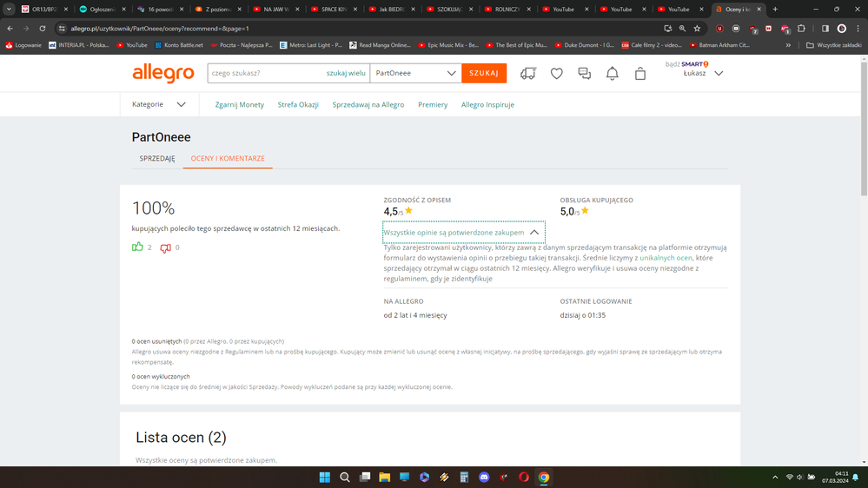Expand the Łukasz account menu
Screen dimensions: 868x488
(703, 73)
